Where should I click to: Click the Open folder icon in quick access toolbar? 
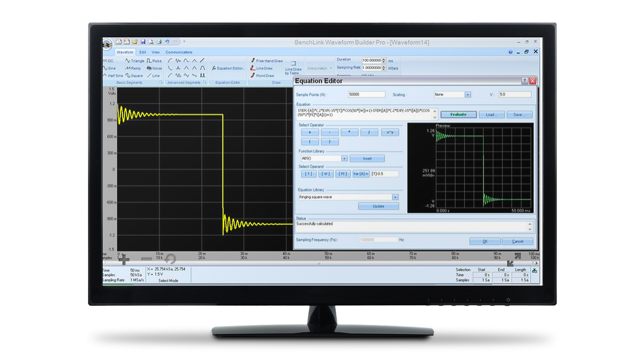(x=134, y=42)
